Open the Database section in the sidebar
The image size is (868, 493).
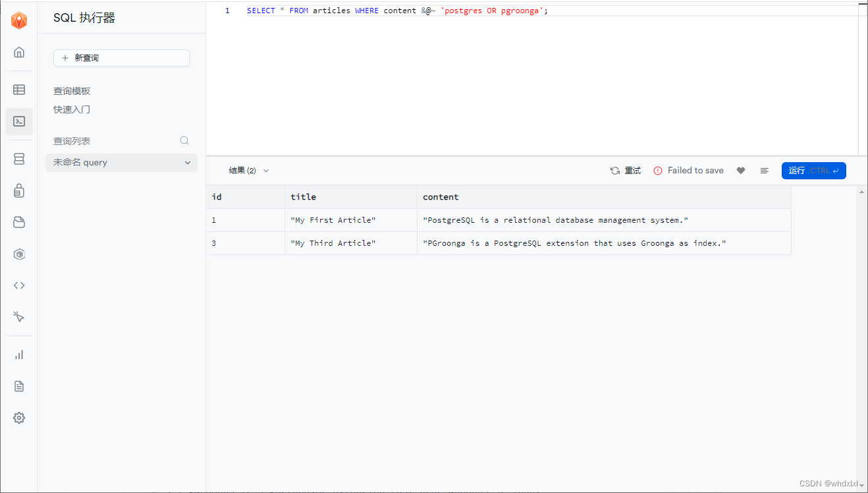pos(18,158)
